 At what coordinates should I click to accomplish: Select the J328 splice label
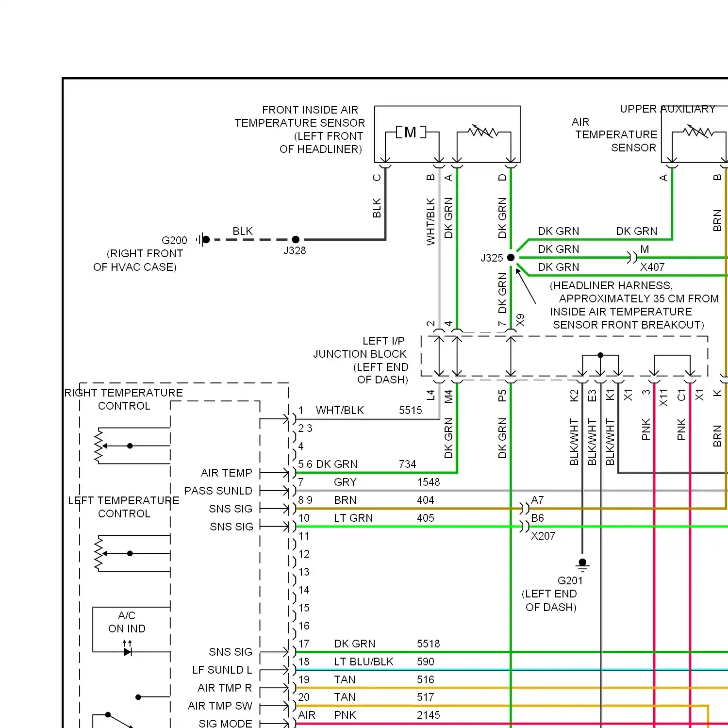tap(295, 251)
